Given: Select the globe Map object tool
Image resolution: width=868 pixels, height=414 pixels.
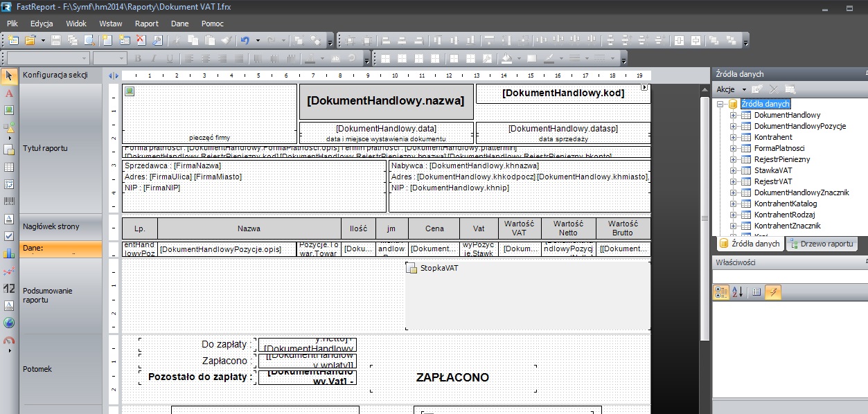Looking at the screenshot, I should click(x=9, y=323).
